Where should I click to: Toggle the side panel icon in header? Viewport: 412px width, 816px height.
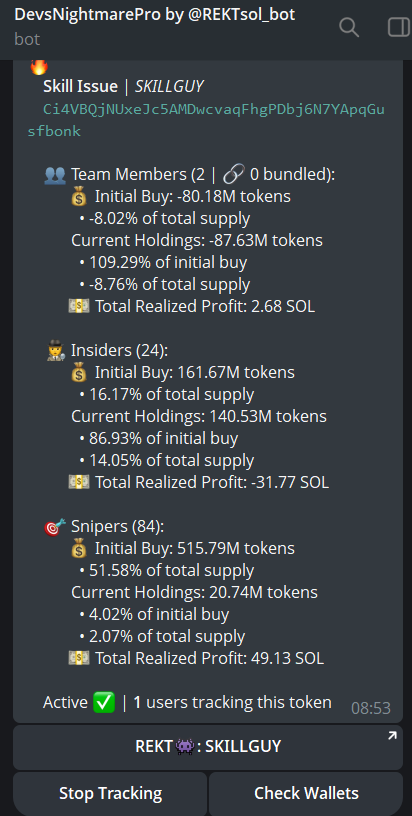pyautogui.click(x=399, y=27)
